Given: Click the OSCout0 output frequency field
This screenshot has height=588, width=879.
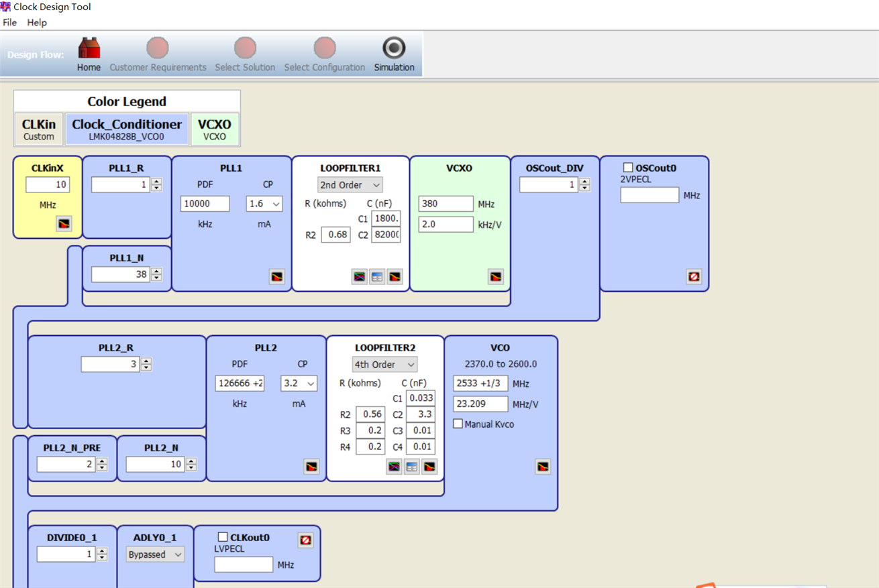Looking at the screenshot, I should pyautogui.click(x=650, y=195).
